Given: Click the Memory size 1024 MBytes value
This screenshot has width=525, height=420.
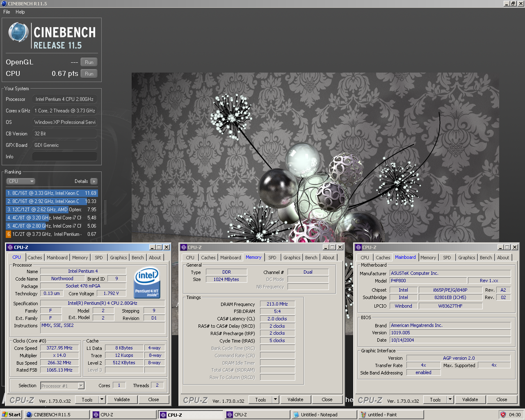Looking at the screenshot, I should [226, 279].
